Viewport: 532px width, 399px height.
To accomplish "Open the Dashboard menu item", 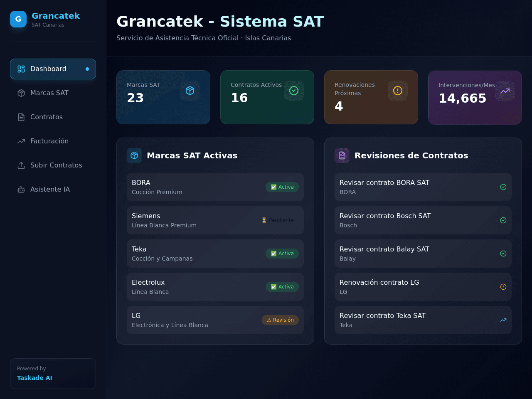I will click(x=53, y=69).
